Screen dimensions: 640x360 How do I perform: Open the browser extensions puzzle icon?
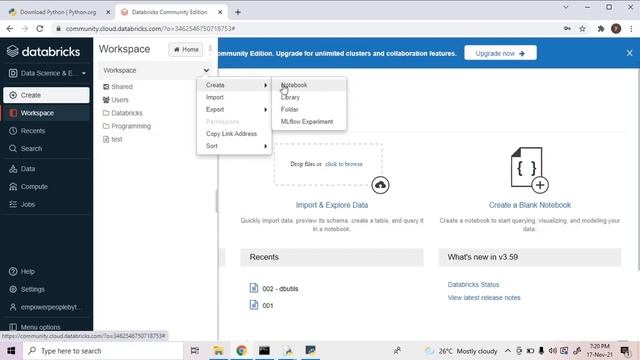coord(601,29)
